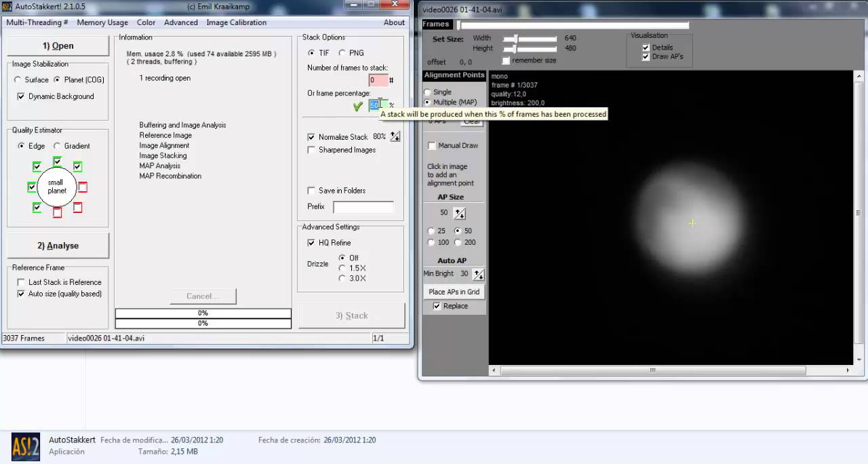This screenshot has height=464, width=868.
Task: Click the Prefix text field
Action: point(363,207)
